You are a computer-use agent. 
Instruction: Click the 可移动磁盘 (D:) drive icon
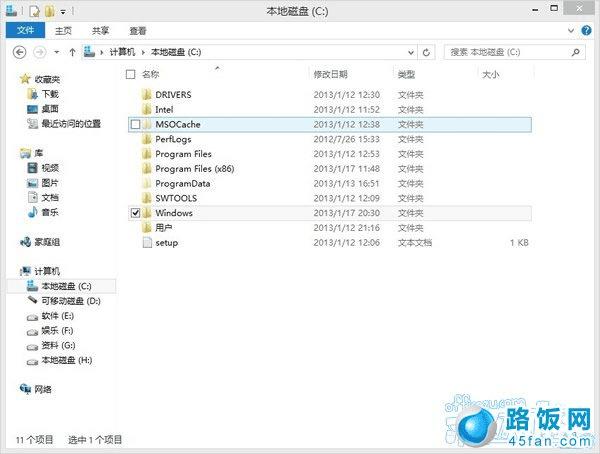[33, 300]
